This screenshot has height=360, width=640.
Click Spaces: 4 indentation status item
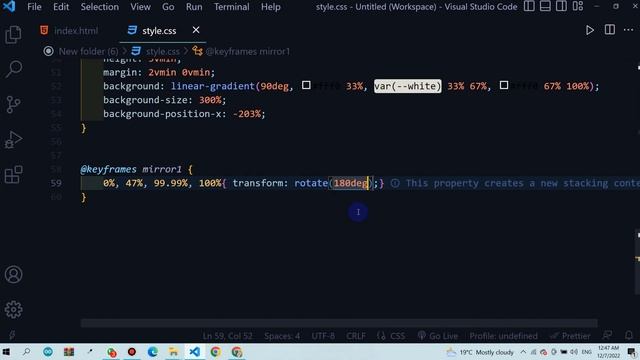(282, 336)
